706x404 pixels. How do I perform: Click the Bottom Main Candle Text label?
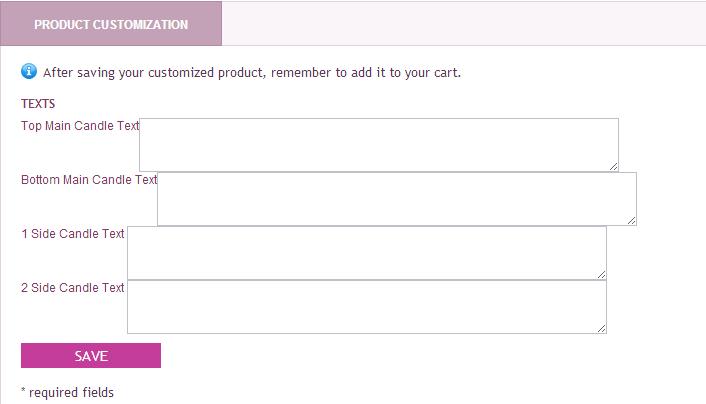coord(89,180)
